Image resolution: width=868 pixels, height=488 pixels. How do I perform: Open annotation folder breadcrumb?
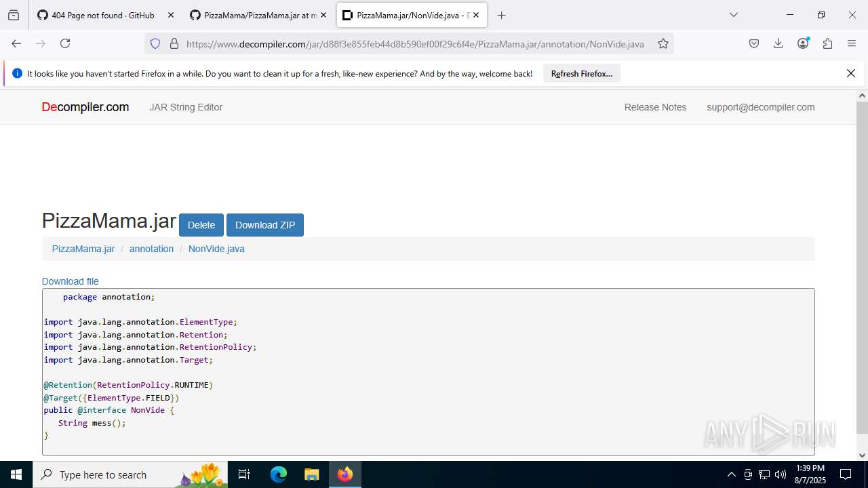pos(151,249)
